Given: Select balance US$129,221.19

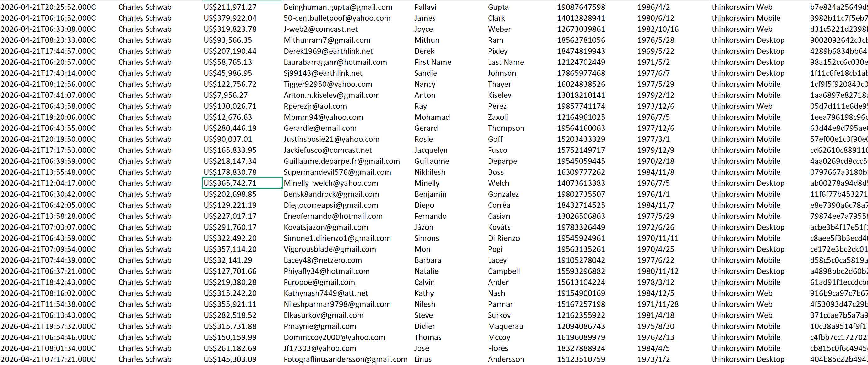Looking at the screenshot, I should pos(230,205).
